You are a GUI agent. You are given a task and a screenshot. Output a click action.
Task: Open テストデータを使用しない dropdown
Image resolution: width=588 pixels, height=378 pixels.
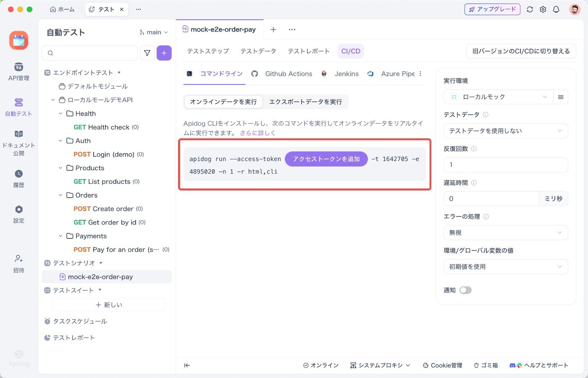coord(506,131)
